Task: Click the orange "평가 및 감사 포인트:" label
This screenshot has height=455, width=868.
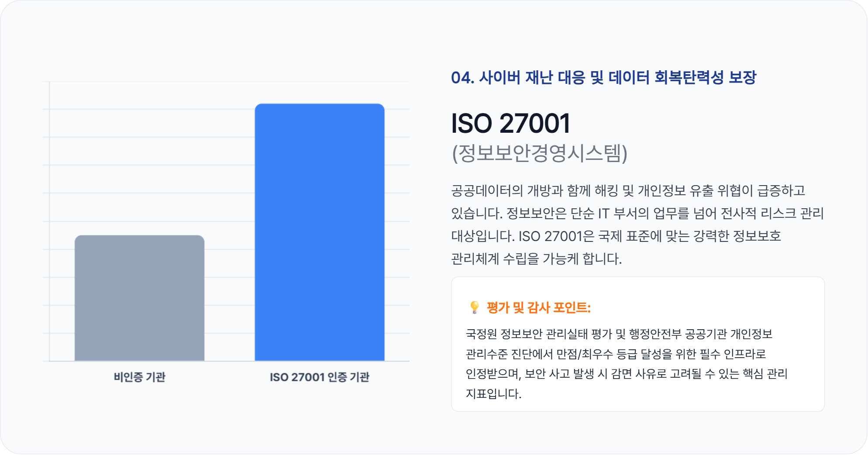Action: click(x=538, y=308)
